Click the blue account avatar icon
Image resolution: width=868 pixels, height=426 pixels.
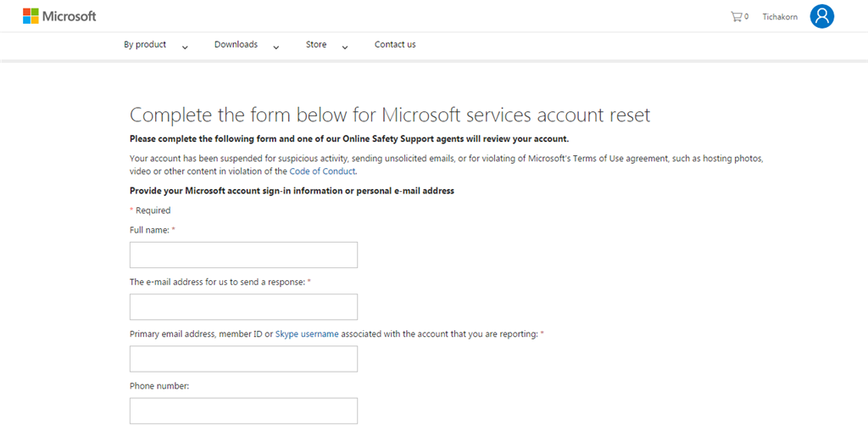pos(821,16)
